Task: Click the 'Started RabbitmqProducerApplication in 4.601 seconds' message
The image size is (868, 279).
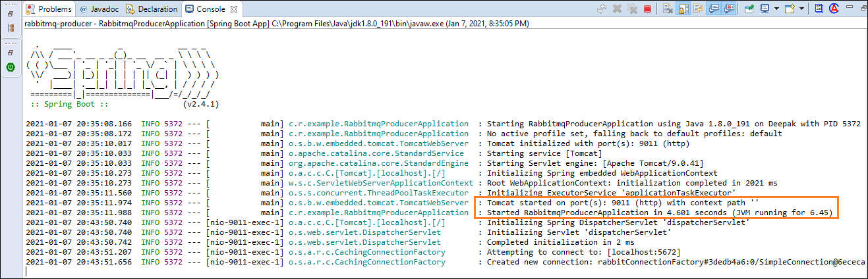Action: point(660,213)
